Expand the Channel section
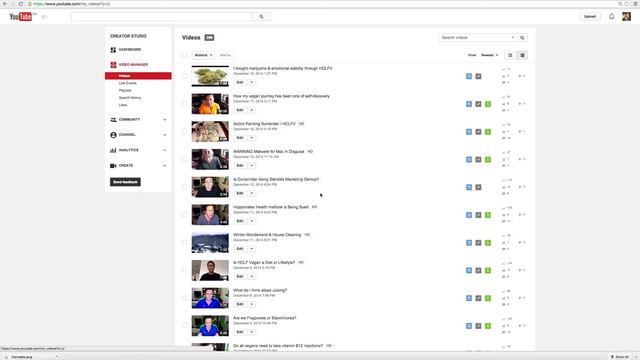Viewport: 640px width, 360px height. click(165, 135)
